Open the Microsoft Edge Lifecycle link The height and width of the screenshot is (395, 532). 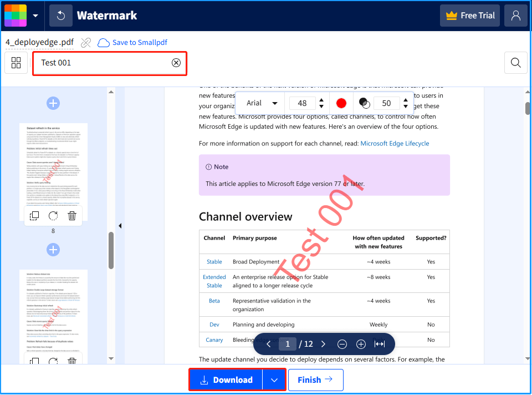click(395, 143)
